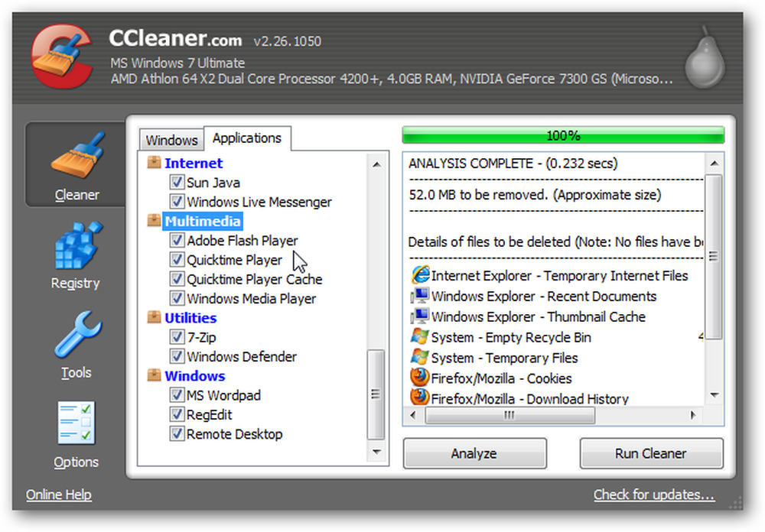
Task: Click the CCleaner logo in header
Action: point(61,57)
